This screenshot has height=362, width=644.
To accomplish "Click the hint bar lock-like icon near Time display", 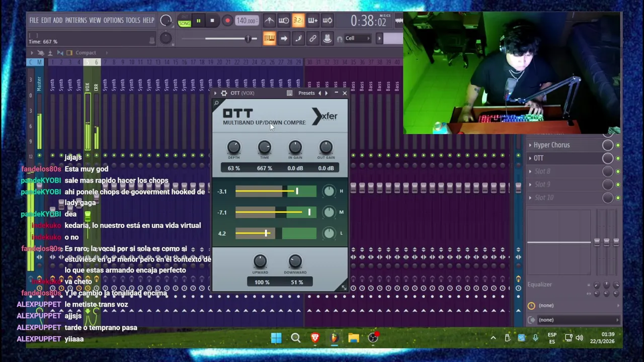I will (152, 40).
